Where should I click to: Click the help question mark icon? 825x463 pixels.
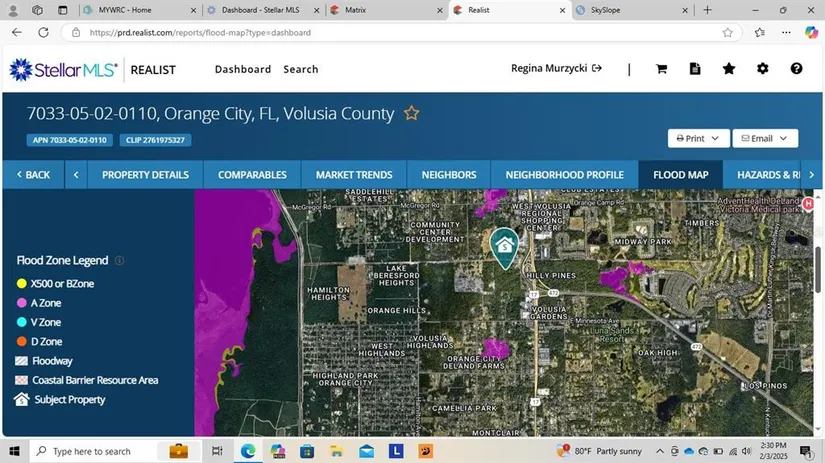796,69
